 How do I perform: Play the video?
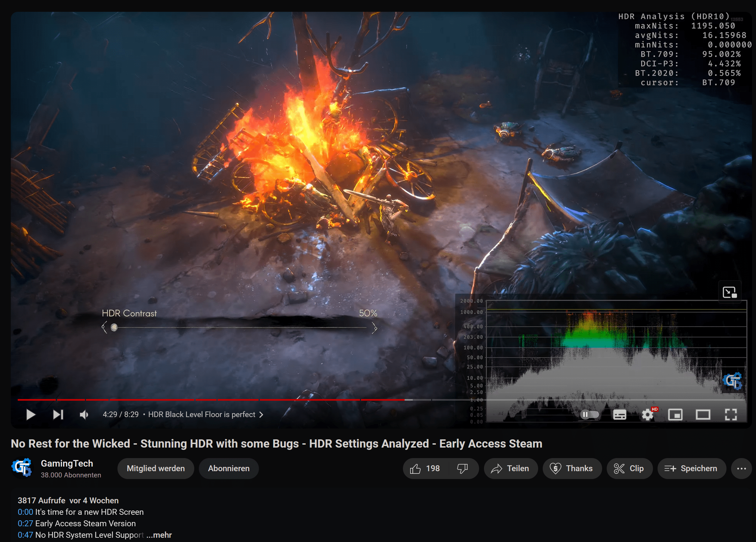31,414
